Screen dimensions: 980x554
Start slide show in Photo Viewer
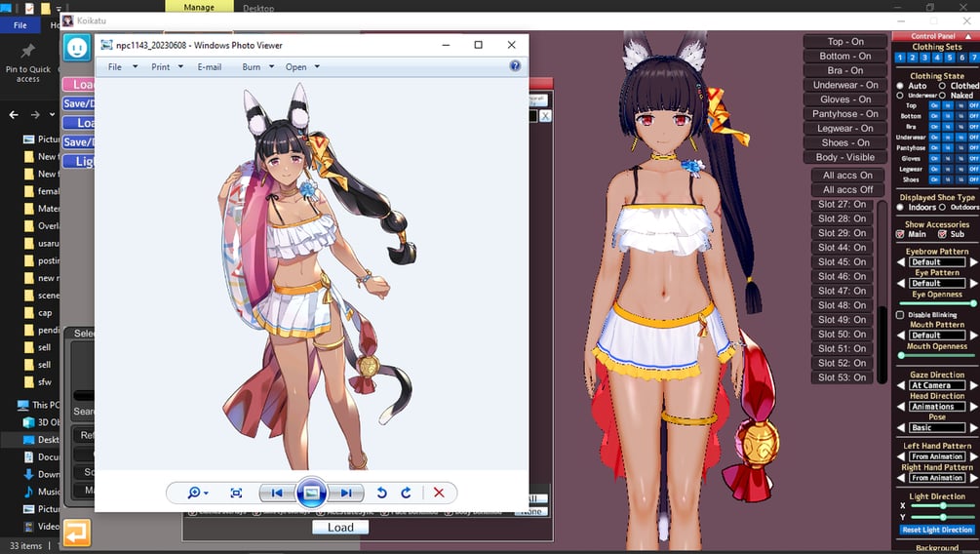(x=311, y=493)
